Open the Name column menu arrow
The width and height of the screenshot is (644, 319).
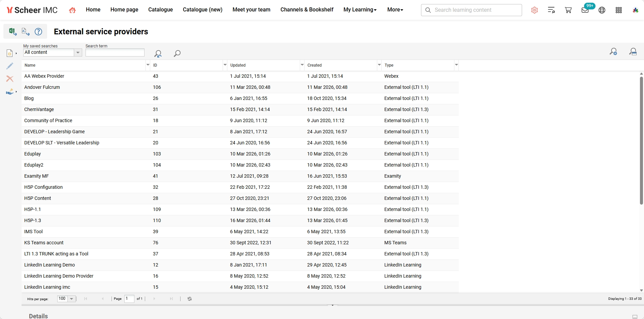[148, 65]
